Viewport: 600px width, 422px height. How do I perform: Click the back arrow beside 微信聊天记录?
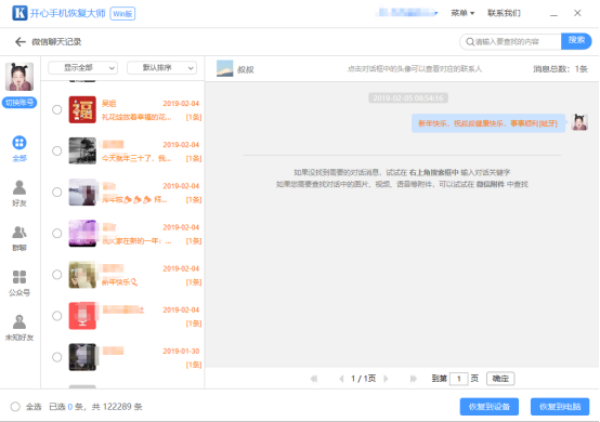[x=20, y=42]
